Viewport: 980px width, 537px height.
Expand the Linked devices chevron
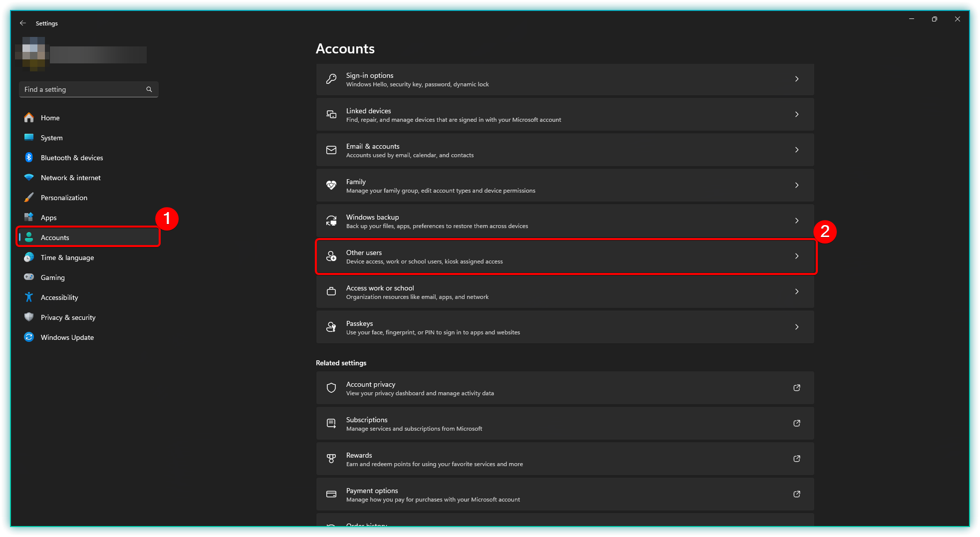(x=797, y=114)
